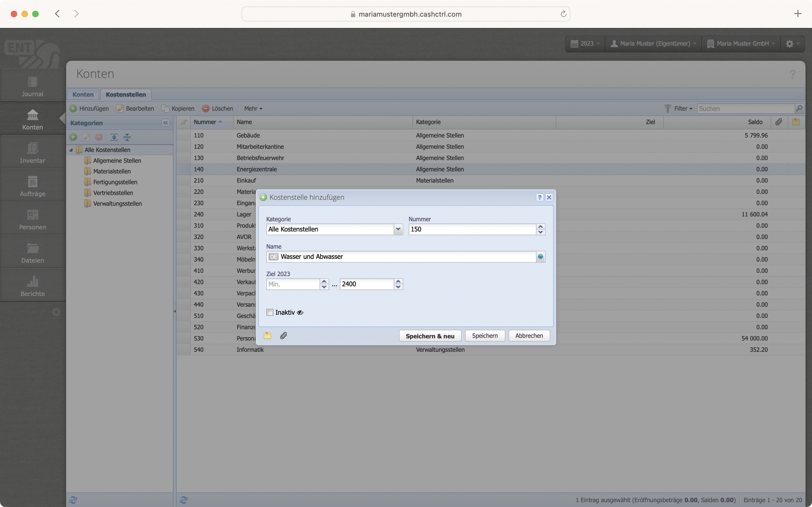Collapse the Alle Kostenstellen tree node
812x507 pixels.
71,150
